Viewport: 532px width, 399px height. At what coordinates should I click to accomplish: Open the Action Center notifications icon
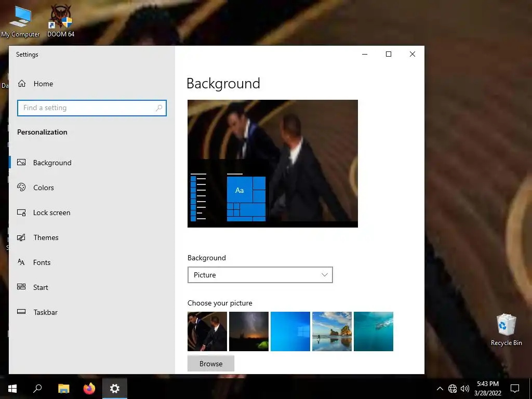click(515, 389)
